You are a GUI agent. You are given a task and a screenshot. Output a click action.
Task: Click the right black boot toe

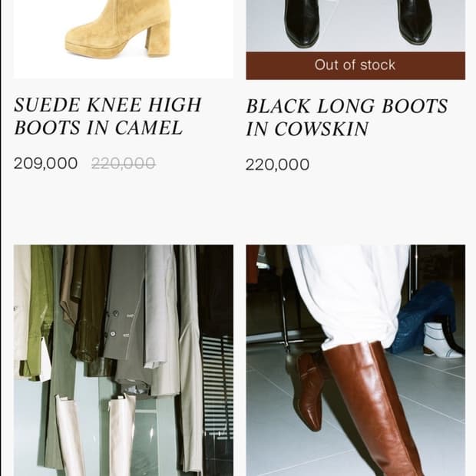click(415, 31)
